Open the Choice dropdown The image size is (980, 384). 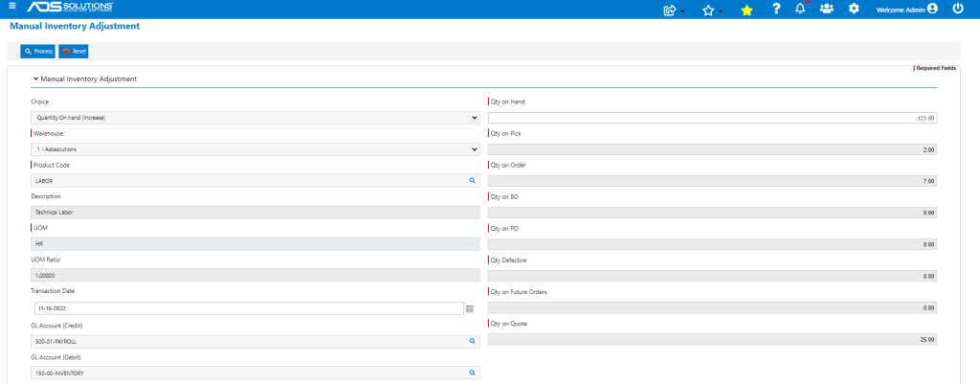tap(255, 118)
